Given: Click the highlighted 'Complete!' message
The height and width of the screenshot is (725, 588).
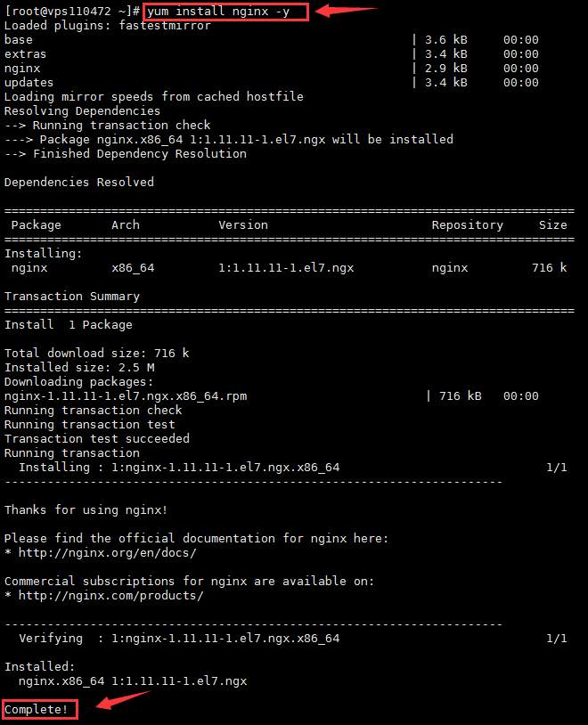Looking at the screenshot, I should click(x=39, y=710).
